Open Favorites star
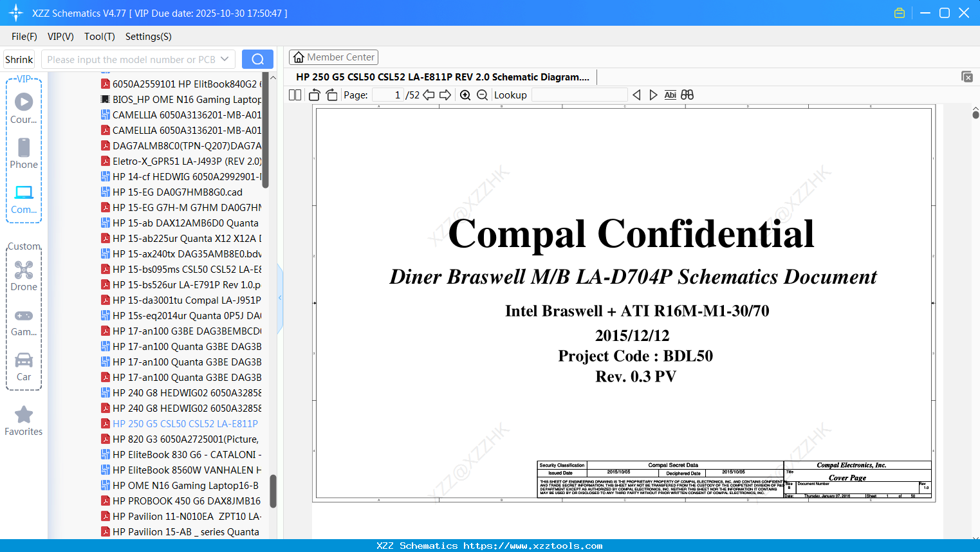 24,421
